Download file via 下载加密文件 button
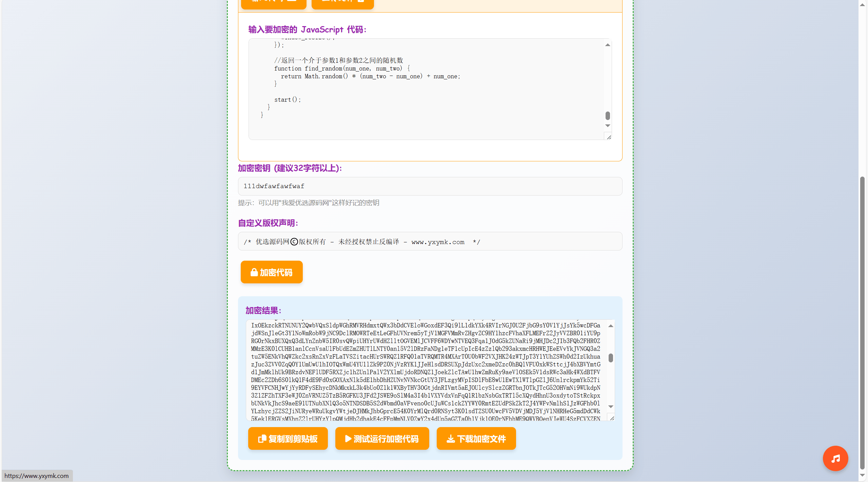Viewport: 868px width, 482px height. coord(476,439)
